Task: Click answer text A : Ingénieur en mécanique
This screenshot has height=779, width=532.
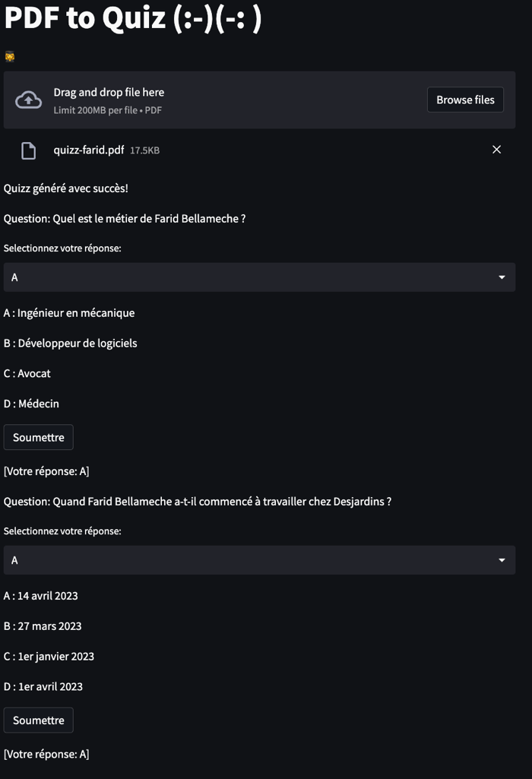Action: (x=69, y=313)
